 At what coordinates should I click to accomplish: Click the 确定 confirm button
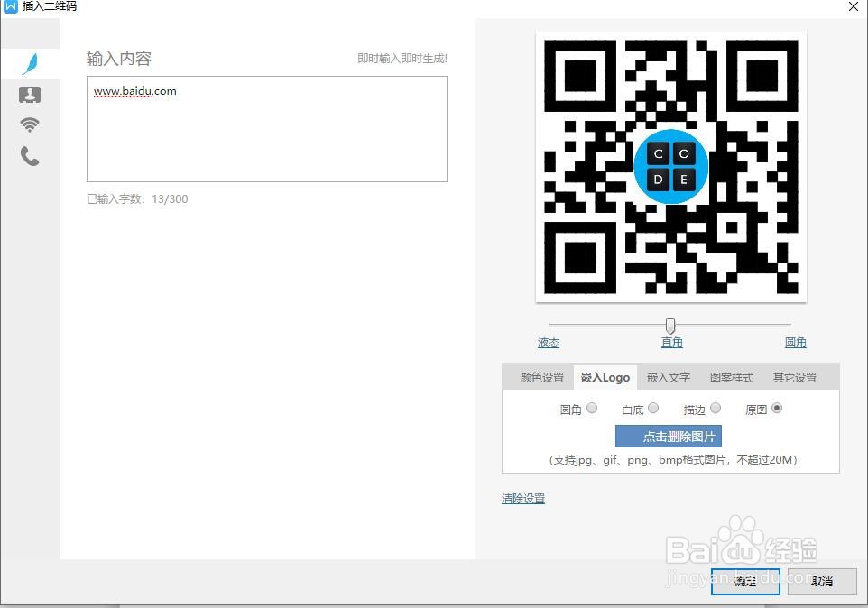click(745, 582)
